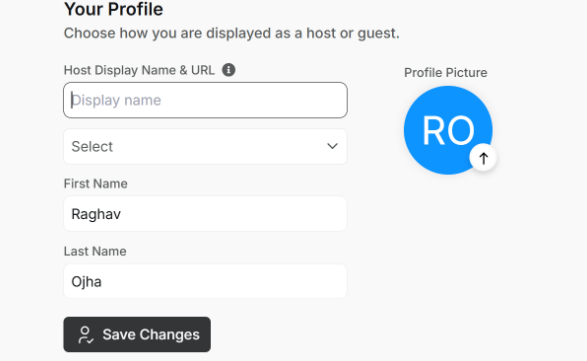Place cursor on the 'Ojha' text
This screenshot has width=587, height=361.
pos(86,282)
